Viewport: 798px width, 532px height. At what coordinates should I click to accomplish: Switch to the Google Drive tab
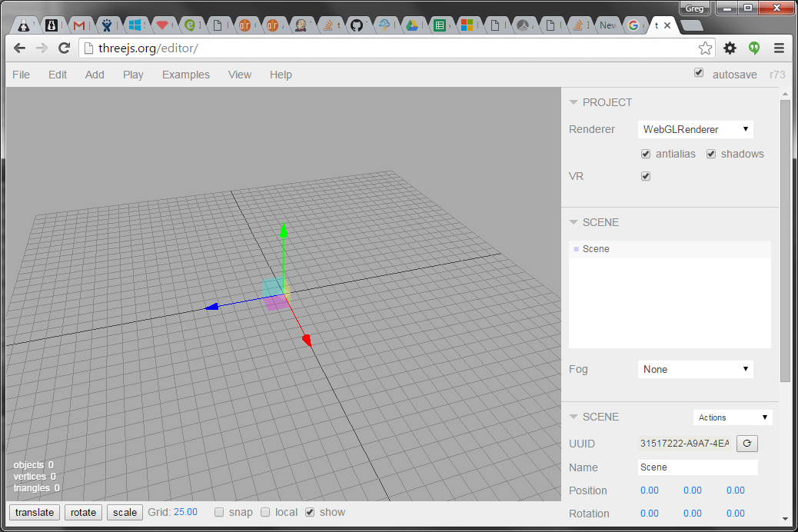pos(412,25)
